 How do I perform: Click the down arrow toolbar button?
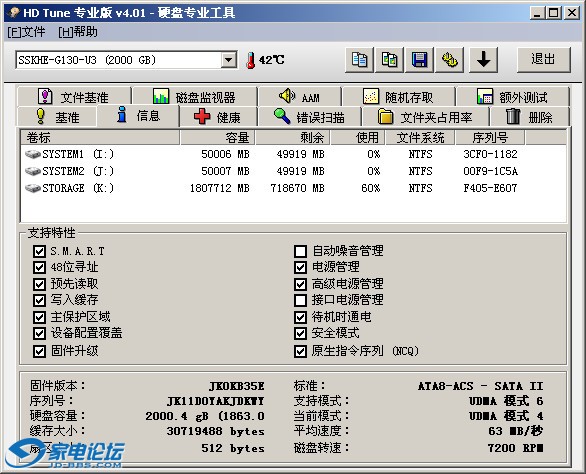point(483,60)
